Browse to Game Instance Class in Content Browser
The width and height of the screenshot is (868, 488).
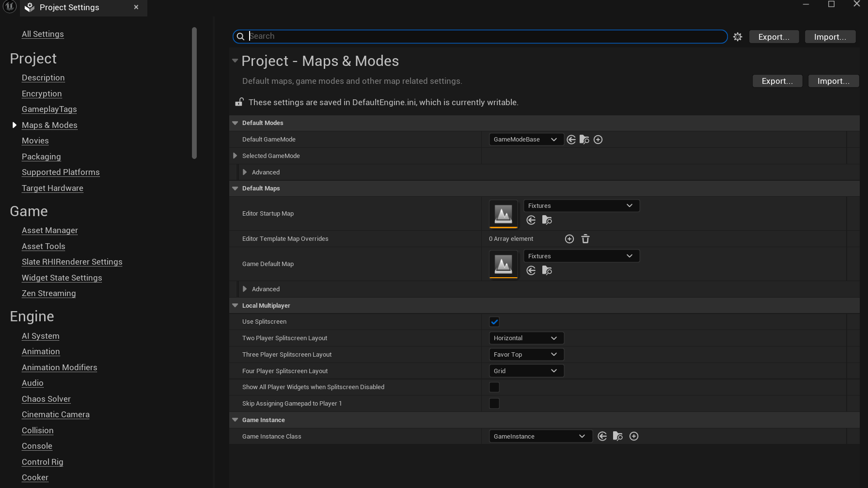point(618,436)
